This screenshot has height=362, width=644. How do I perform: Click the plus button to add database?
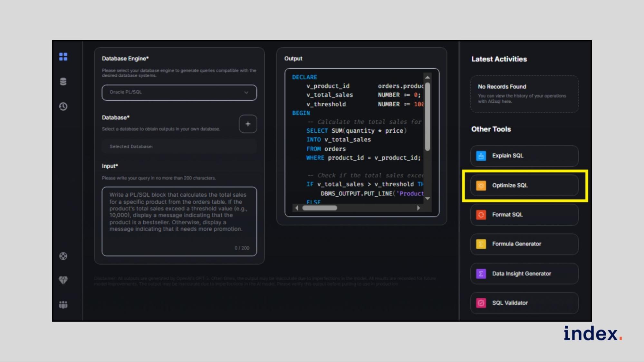248,124
